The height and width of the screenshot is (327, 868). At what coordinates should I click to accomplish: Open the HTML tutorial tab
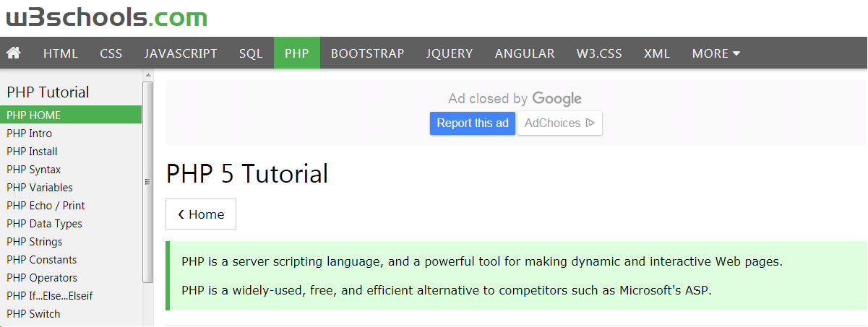click(x=61, y=53)
